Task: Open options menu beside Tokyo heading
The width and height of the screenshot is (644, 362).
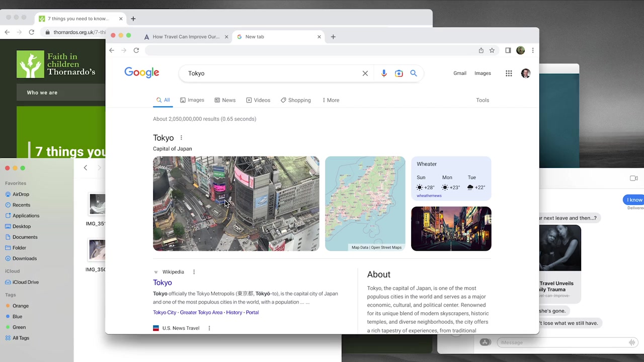Action: pyautogui.click(x=181, y=138)
